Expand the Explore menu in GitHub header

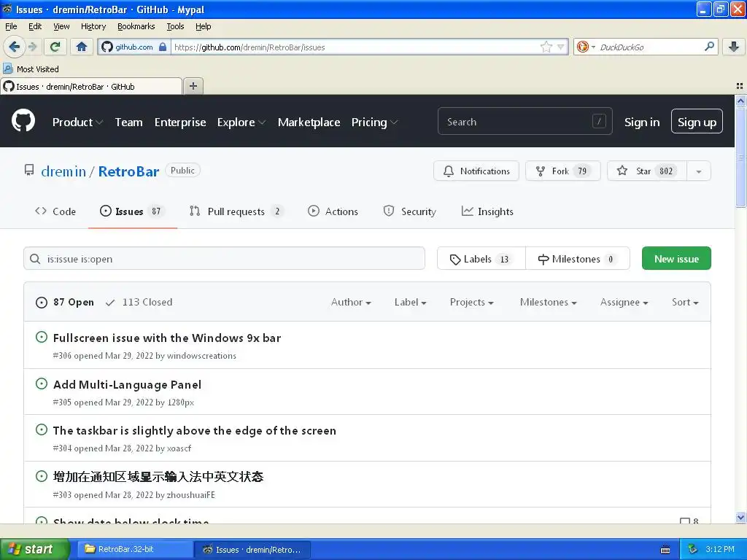(x=241, y=122)
